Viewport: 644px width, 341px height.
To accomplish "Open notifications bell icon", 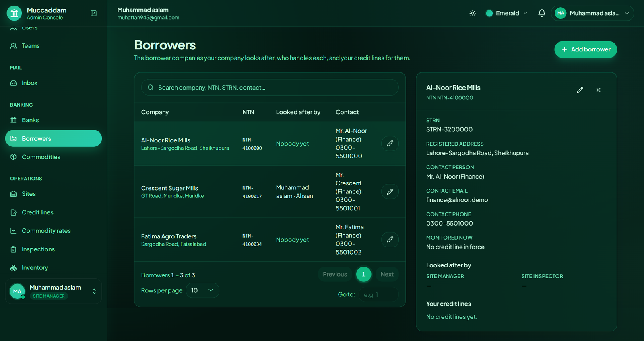I will 542,13.
